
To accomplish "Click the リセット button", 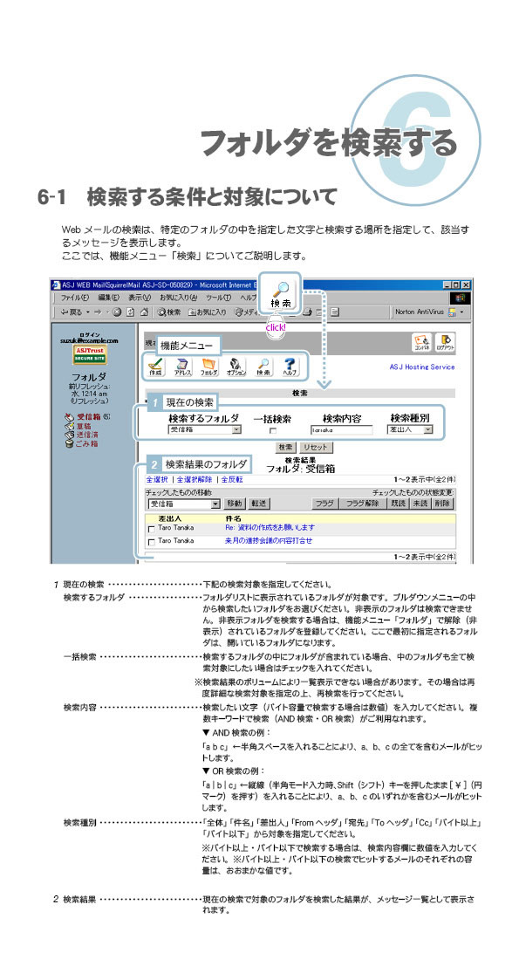I will (x=316, y=448).
